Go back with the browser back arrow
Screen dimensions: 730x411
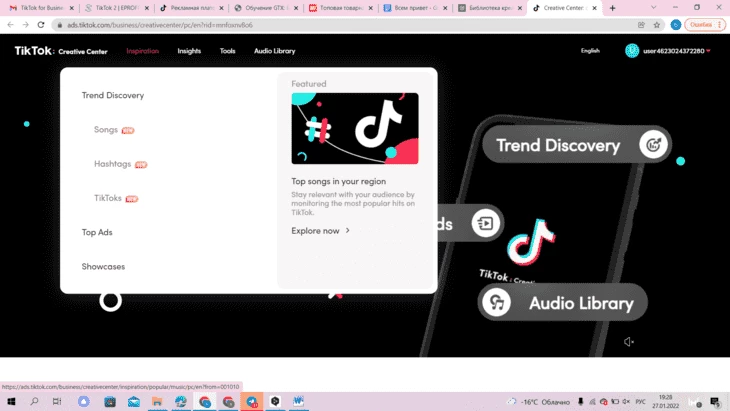tap(10, 25)
